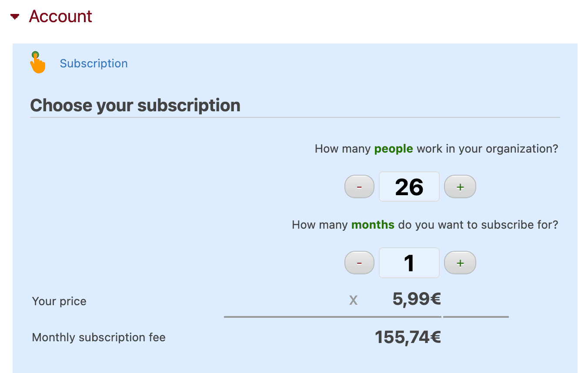588x373 pixels.
Task: Click the 5,99€ unit price value
Action: 415,299
